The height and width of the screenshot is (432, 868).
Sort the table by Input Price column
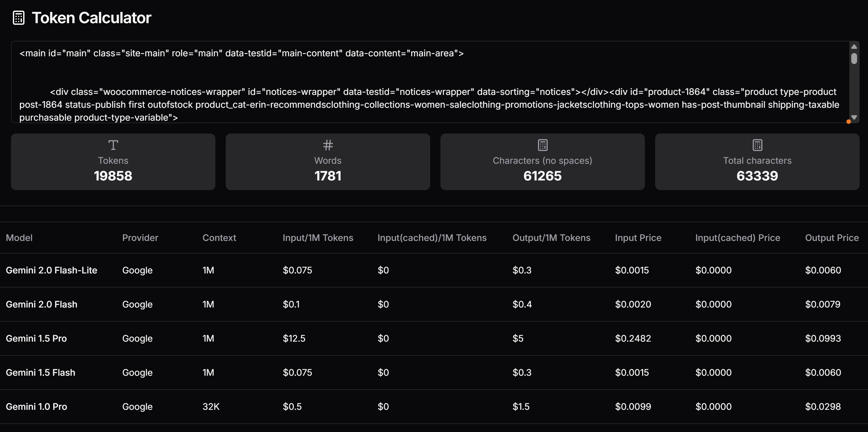click(x=638, y=237)
